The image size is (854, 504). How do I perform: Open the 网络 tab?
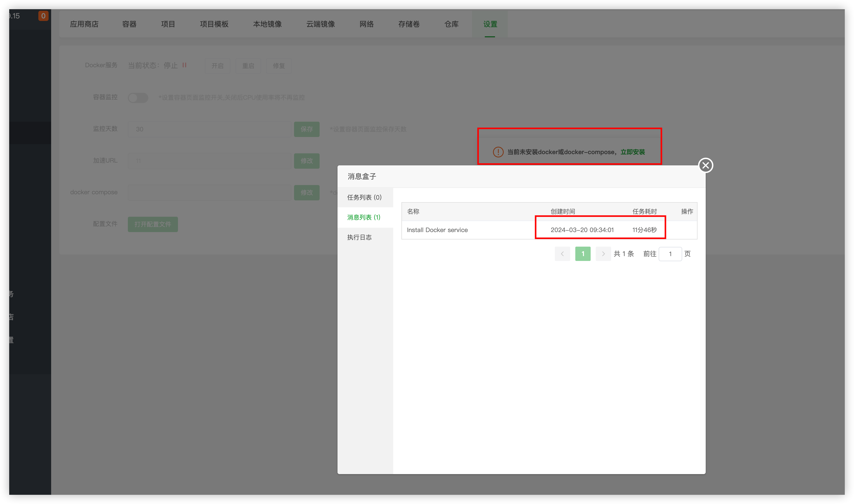(x=367, y=24)
